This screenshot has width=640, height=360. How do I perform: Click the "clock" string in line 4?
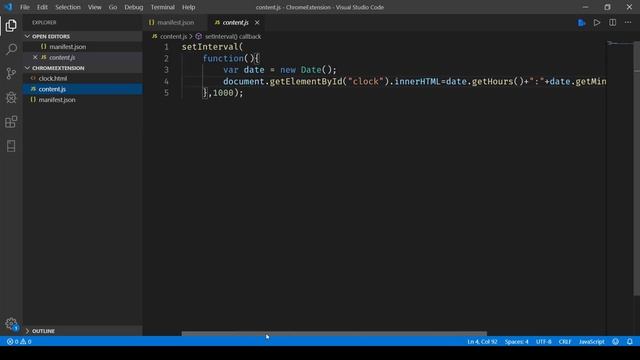point(365,81)
